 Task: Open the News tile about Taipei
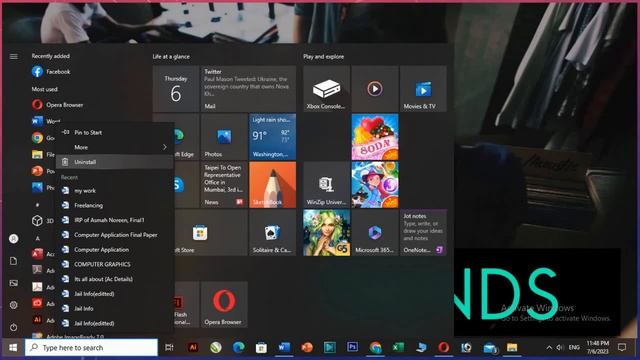[224, 184]
